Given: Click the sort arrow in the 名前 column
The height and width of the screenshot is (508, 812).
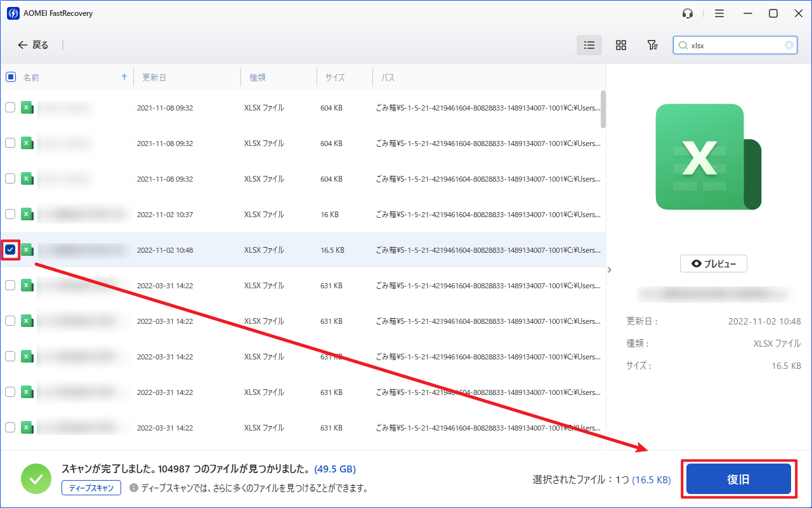Looking at the screenshot, I should click(124, 77).
